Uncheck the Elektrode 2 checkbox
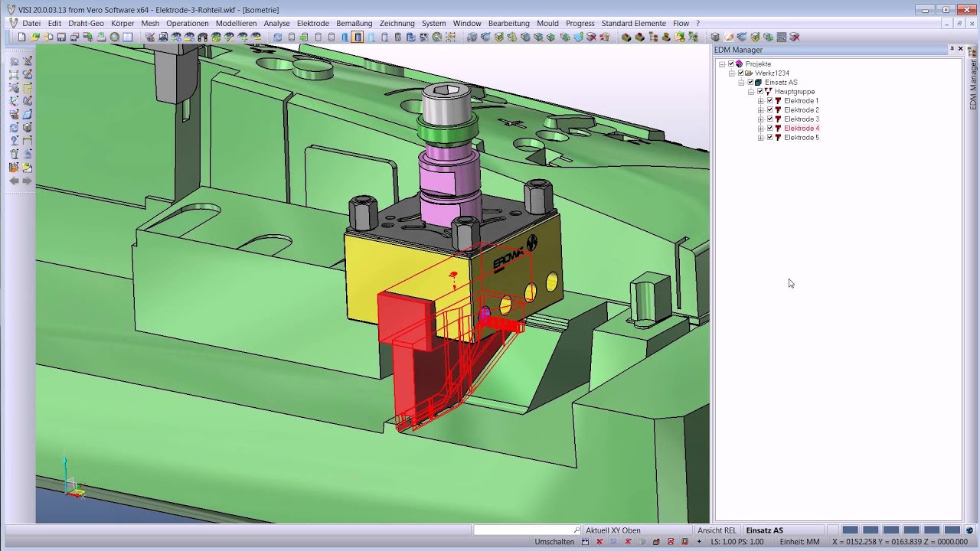The height and width of the screenshot is (551, 980). coord(769,109)
